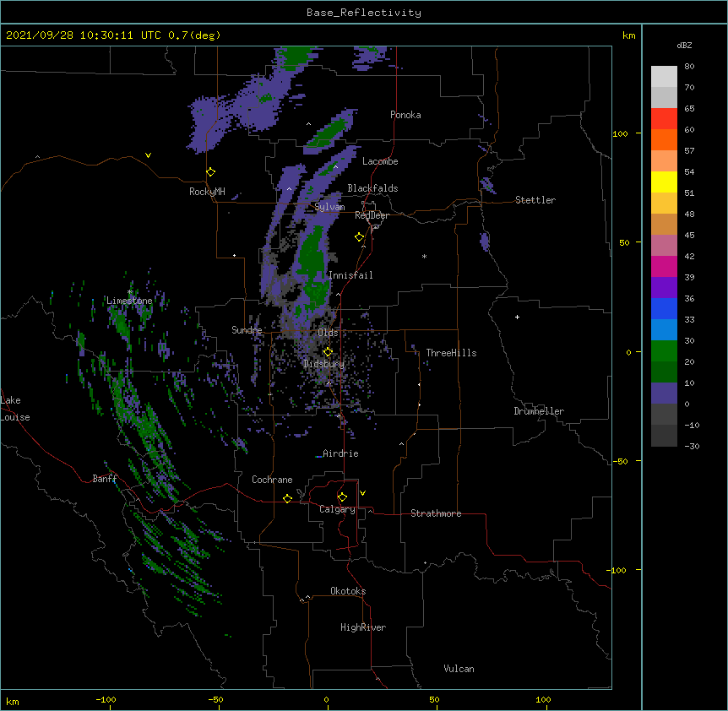Image resolution: width=728 pixels, height=711 pixels.
Task: Select the slate purple 0-10 dBZ legend swatch
Action: tap(664, 393)
